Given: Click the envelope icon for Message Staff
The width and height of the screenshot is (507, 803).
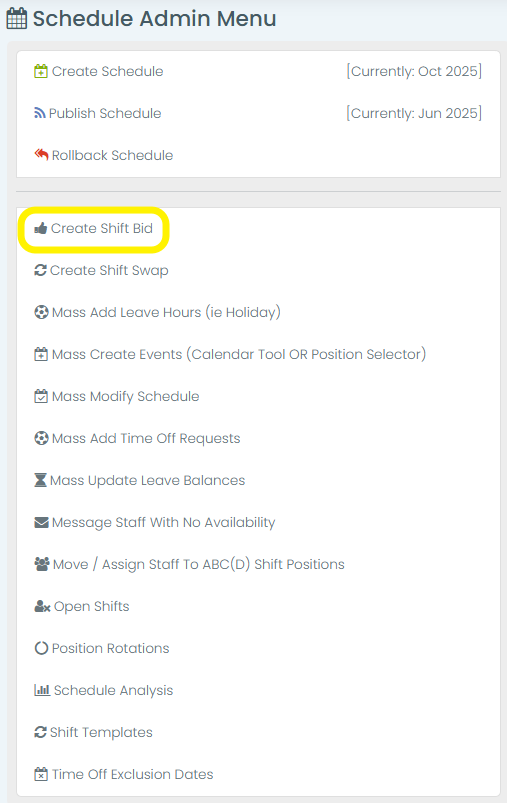Looking at the screenshot, I should pos(41,522).
